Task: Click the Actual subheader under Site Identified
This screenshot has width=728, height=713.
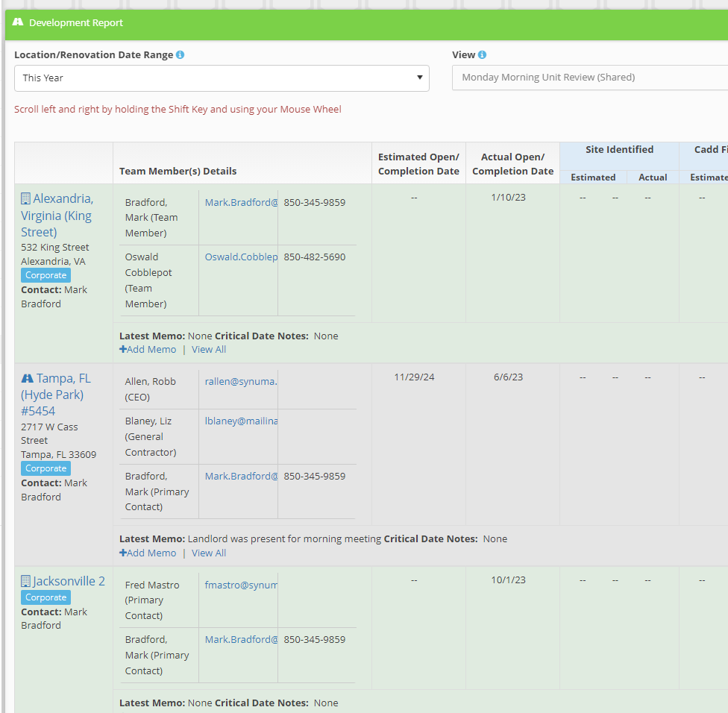Action: [x=653, y=178]
